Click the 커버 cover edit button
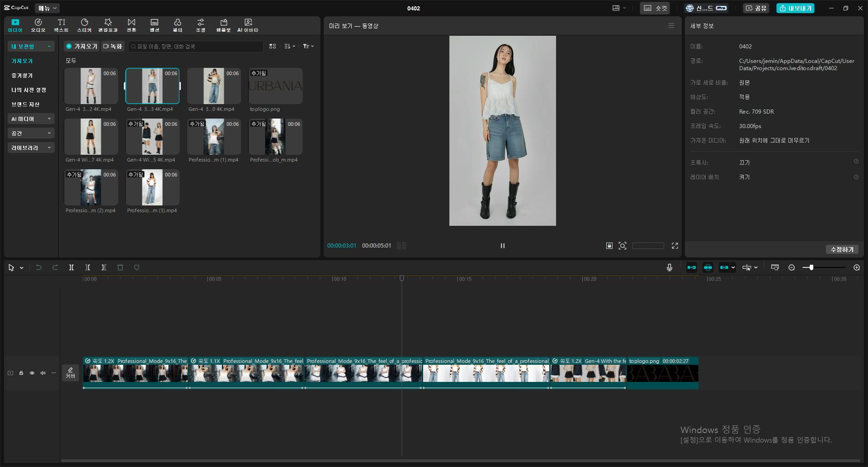Image resolution: width=868 pixels, height=467 pixels. coord(71,373)
